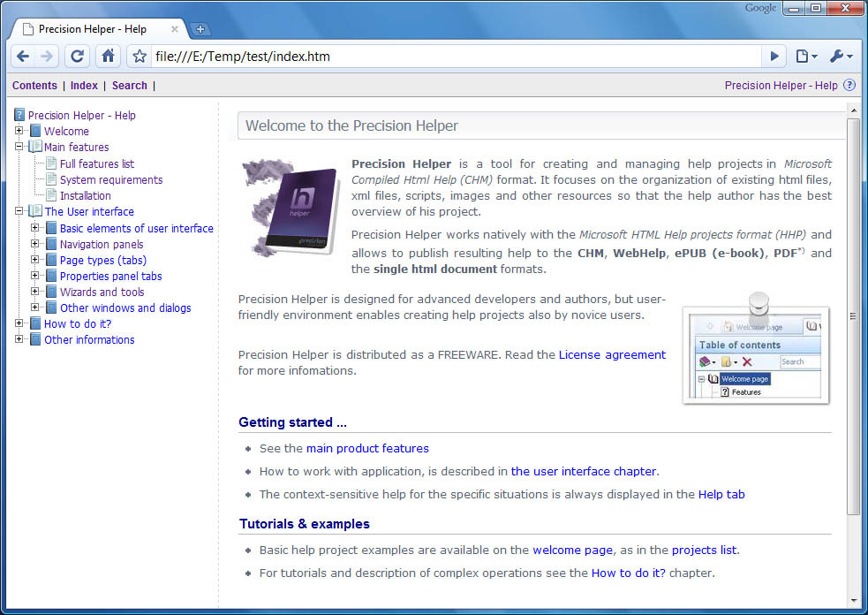This screenshot has height=615, width=868.
Task: Open the License agreement link
Action: [612, 354]
